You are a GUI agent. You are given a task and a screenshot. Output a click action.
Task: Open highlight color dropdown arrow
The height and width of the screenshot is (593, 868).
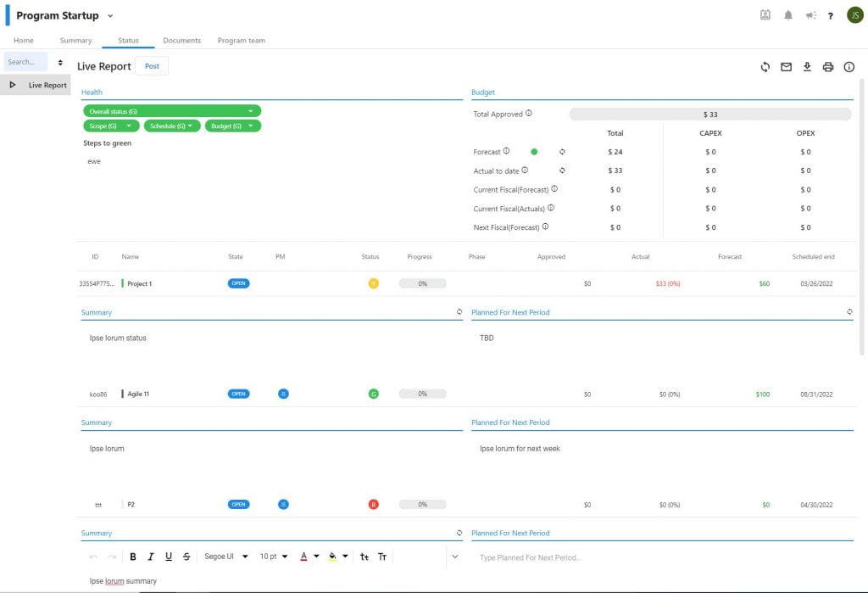[345, 557]
